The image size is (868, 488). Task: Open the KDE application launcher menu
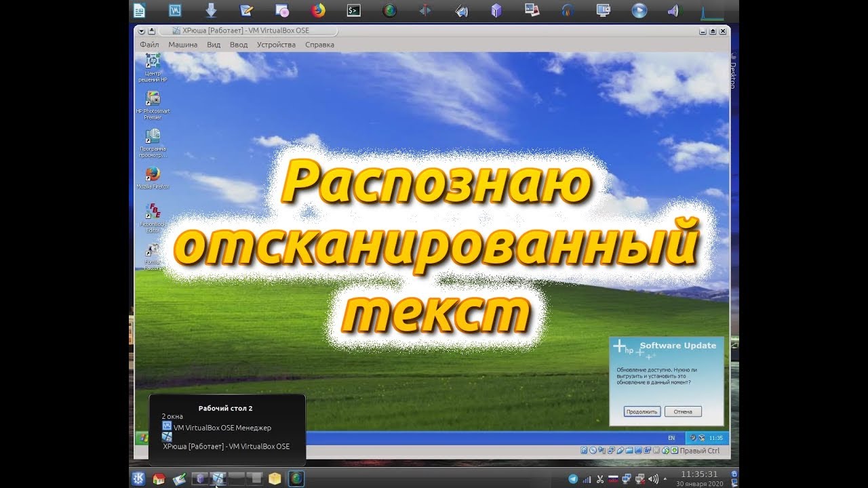pos(138,479)
